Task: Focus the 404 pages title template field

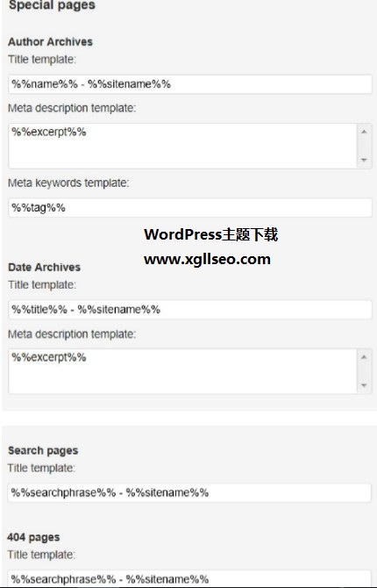Action: click(189, 578)
